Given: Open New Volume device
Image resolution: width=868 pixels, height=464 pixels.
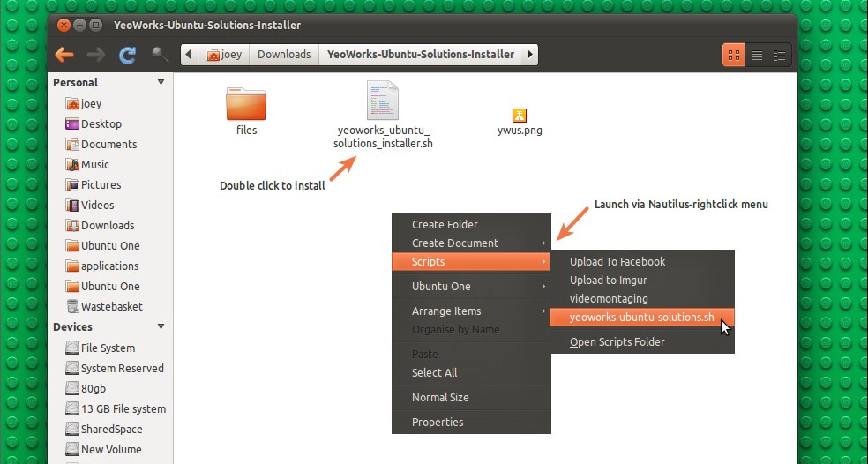Looking at the screenshot, I should pos(103,449).
